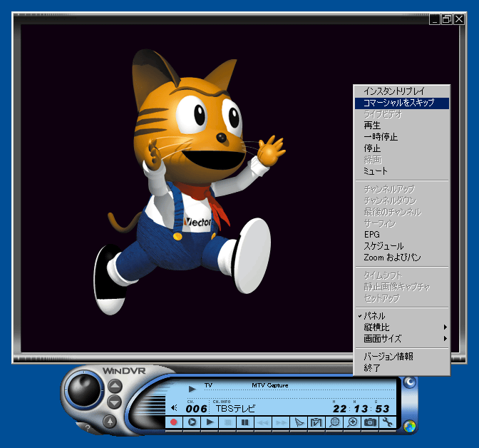Click the speaker mute icon beside channel 006
The width and height of the screenshot is (479, 448).
pyautogui.click(x=175, y=407)
